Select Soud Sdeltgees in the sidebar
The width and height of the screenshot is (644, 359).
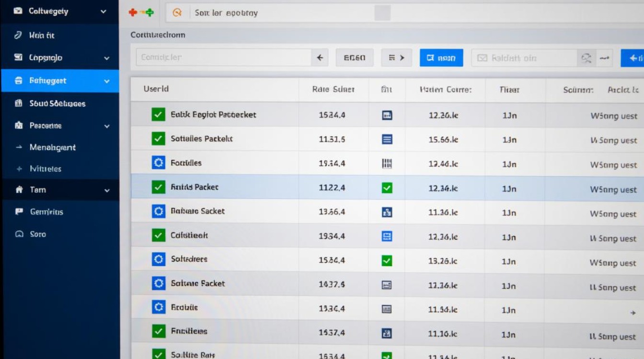(57, 103)
